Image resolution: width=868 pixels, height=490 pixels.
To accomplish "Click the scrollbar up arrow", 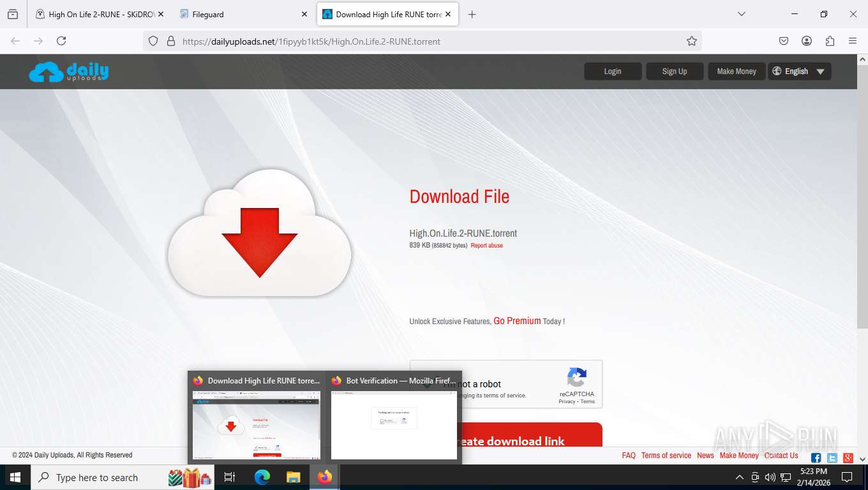I will point(863,59).
